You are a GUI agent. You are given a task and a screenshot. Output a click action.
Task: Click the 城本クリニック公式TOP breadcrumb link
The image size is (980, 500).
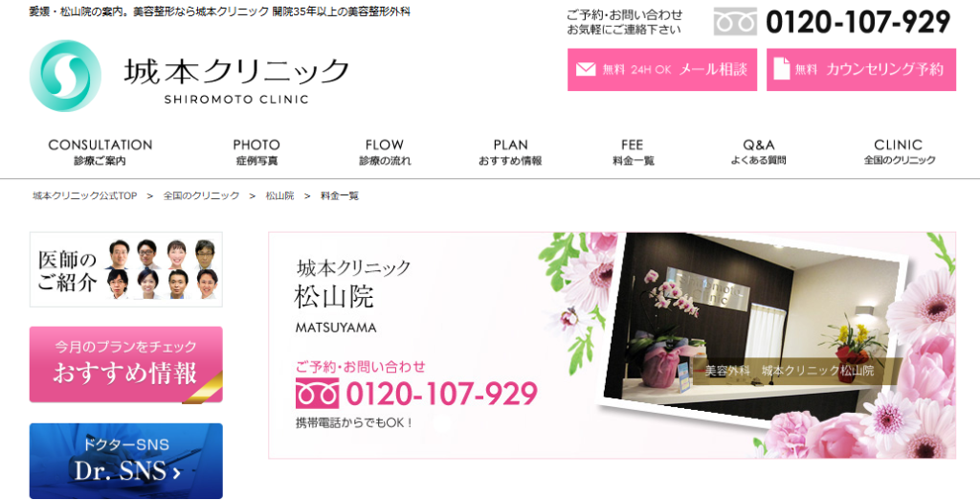(x=85, y=195)
